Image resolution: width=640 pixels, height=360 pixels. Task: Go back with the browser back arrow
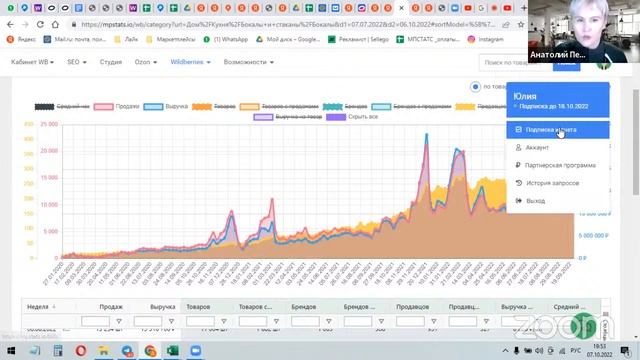click(x=10, y=24)
